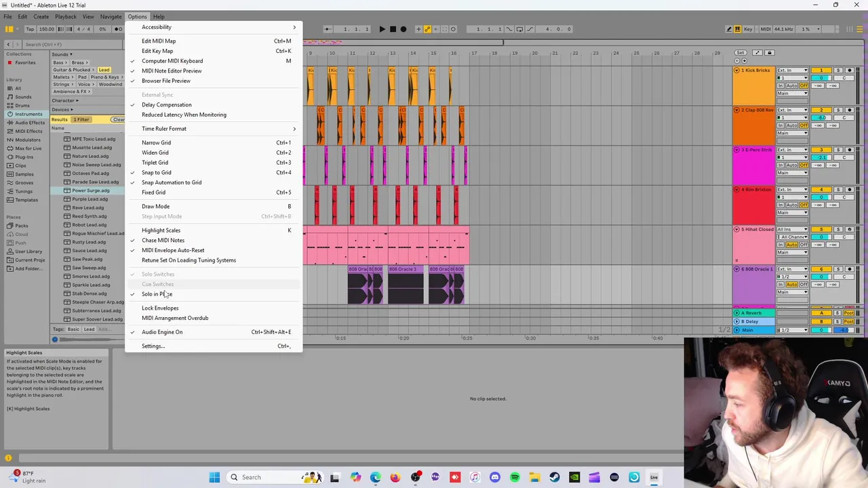This screenshot has width=868, height=488.
Task: Arm the Arrangement Record button
Action: point(403,29)
